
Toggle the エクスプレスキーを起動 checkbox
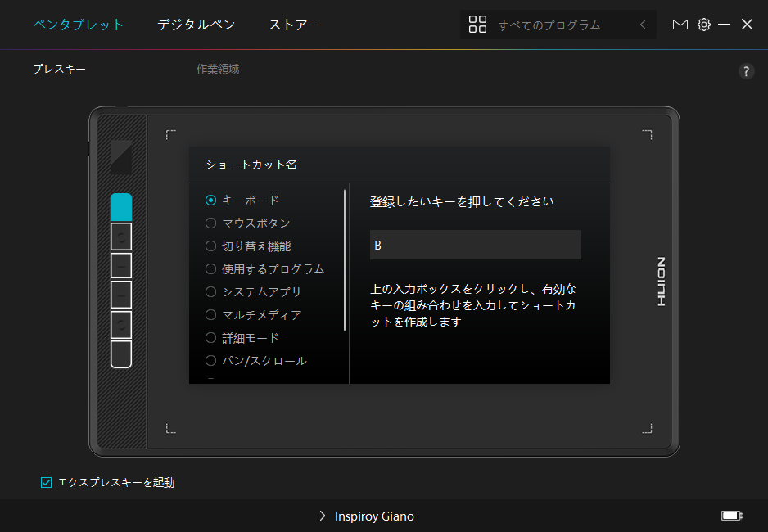point(46,483)
